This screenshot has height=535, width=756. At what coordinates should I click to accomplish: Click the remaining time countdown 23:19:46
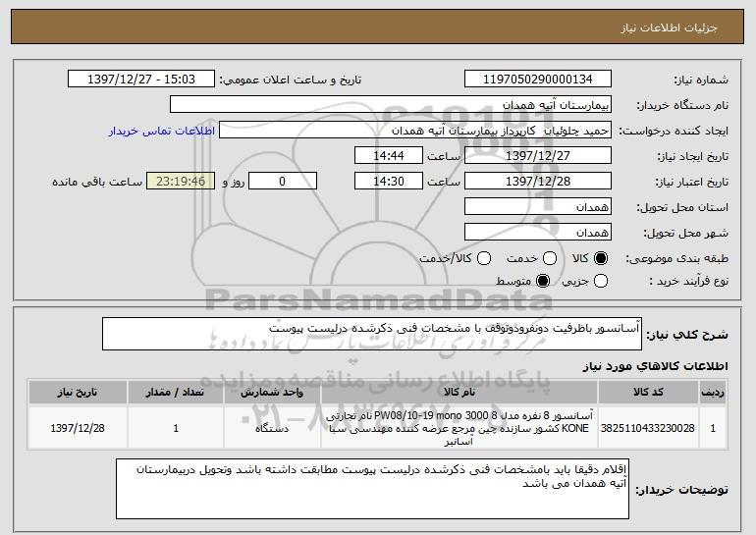pos(181,182)
